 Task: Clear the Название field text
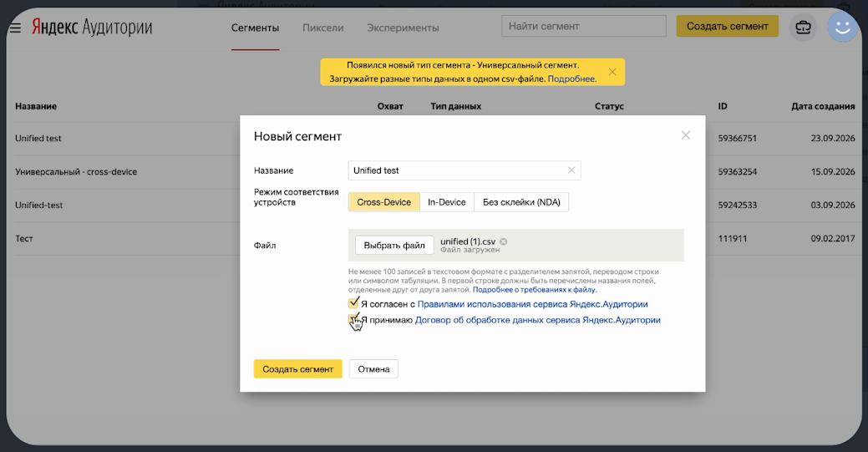571,170
